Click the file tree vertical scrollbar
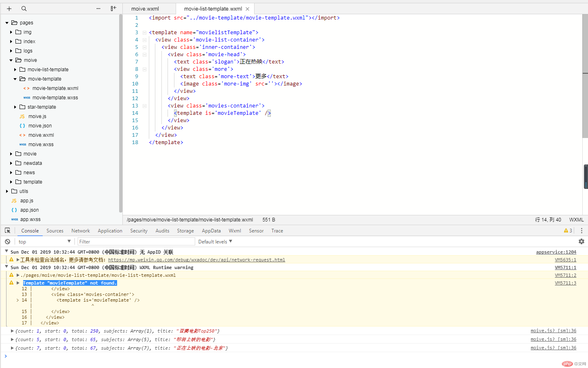The width and height of the screenshot is (588, 368). [120, 113]
